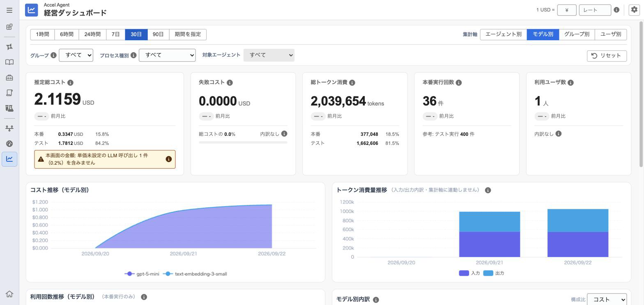Click the open book icon in sidebar
The image size is (644, 305).
(x=9, y=62)
